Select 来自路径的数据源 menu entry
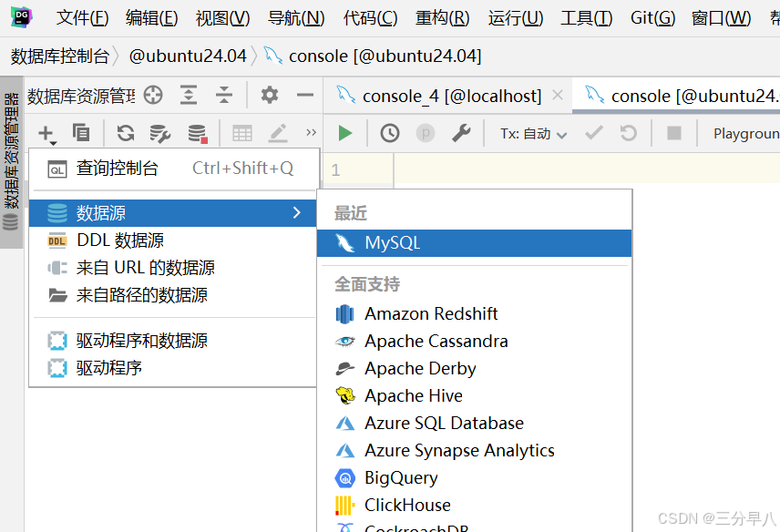This screenshot has height=532, width=780. 172,295
